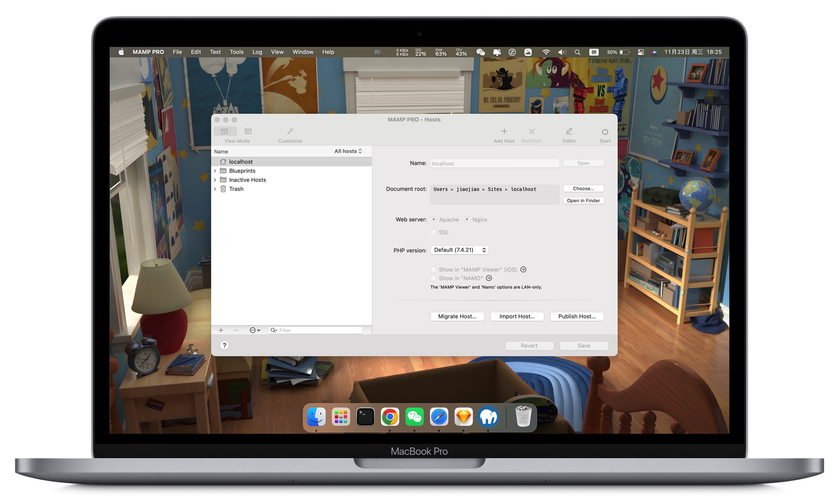Open Google Chrome from the Dock

[x=390, y=417]
